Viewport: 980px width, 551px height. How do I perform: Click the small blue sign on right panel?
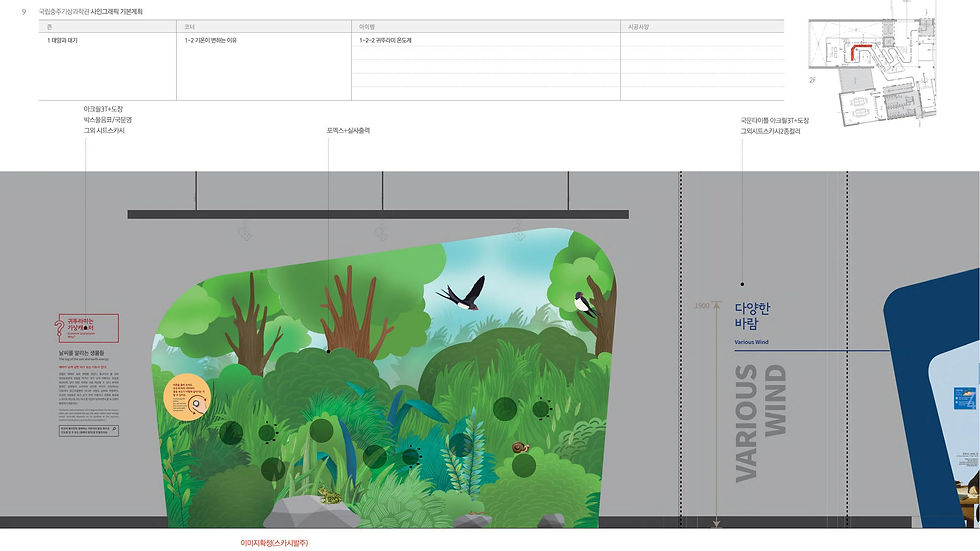click(964, 398)
